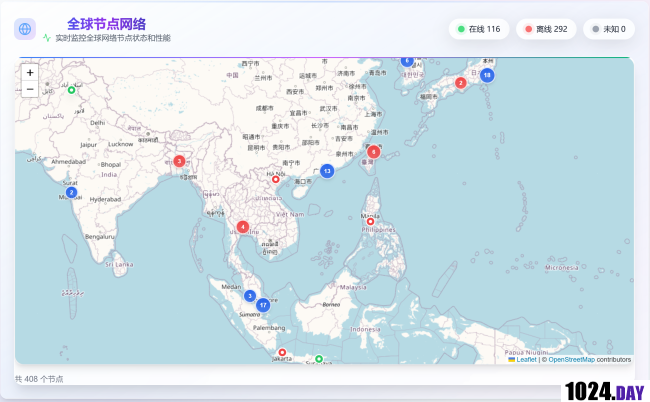Open the blue cluster marker 2 near Mumbai

(71, 192)
